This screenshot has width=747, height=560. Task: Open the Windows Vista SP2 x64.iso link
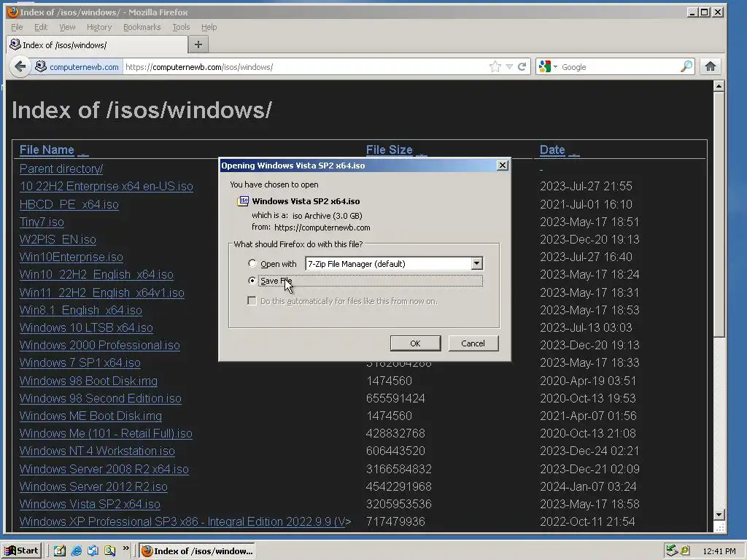pyautogui.click(x=90, y=505)
